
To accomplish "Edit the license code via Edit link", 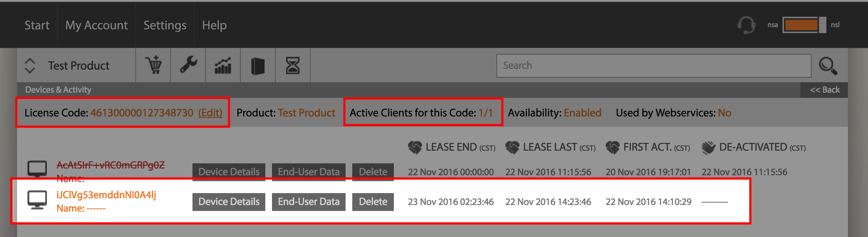I will click(210, 113).
